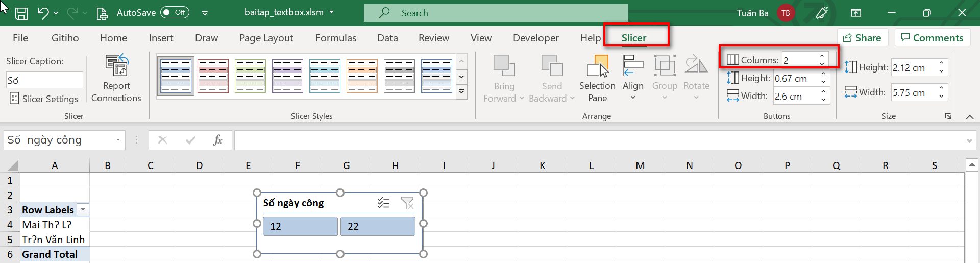
Task: Click the Save icon in title bar
Action: tap(21, 13)
